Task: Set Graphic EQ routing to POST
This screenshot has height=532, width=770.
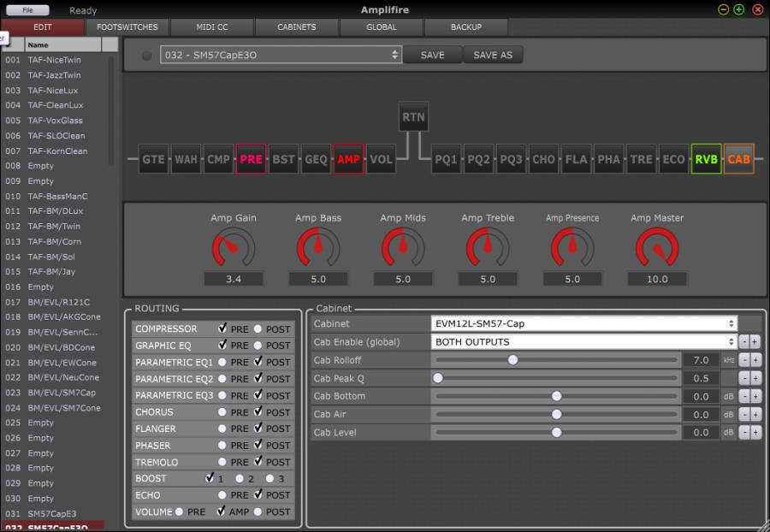Action: (x=258, y=346)
